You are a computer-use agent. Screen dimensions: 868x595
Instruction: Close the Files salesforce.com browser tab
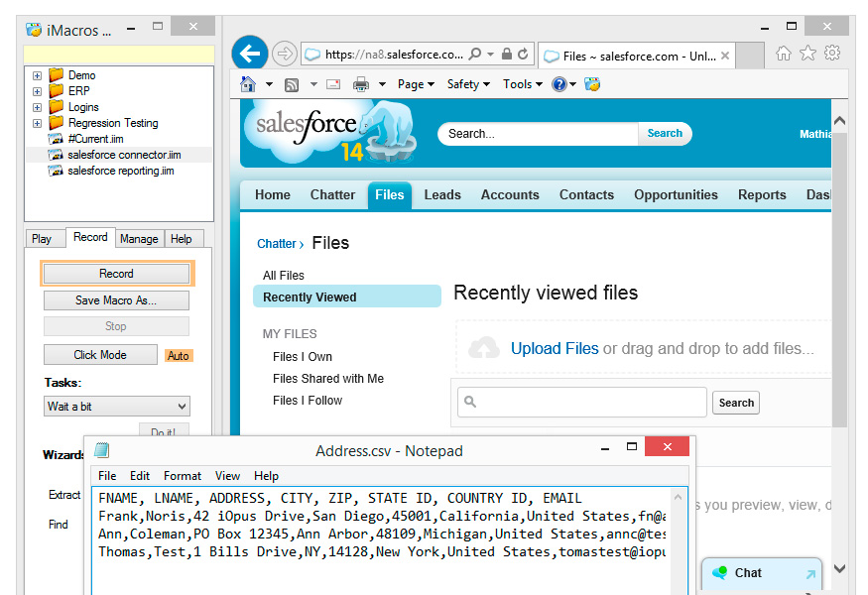724,56
